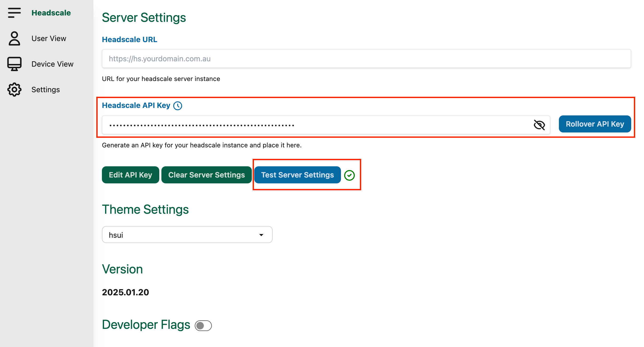Click the green checkmark status icon
This screenshot has height=347, width=644.
click(x=349, y=175)
